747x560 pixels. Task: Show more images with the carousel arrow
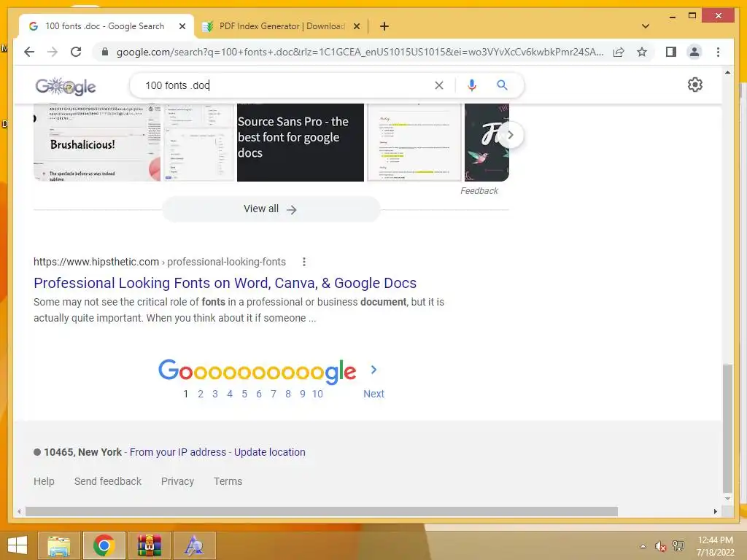tap(510, 135)
